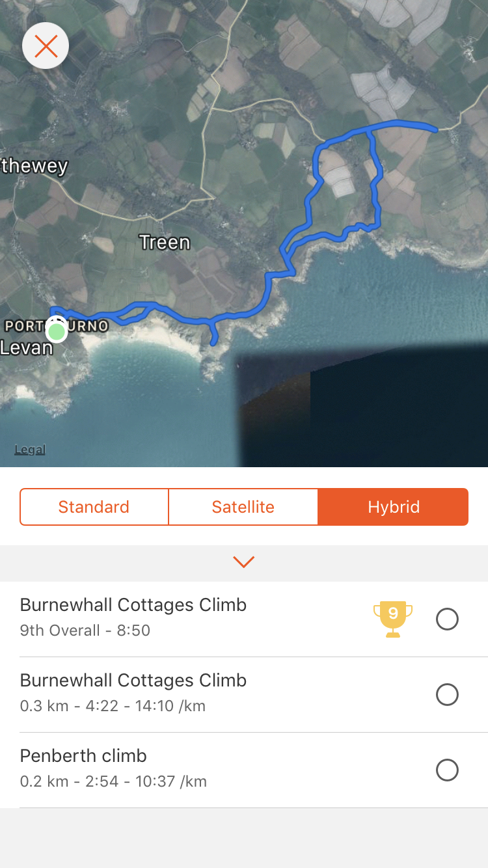This screenshot has width=488, height=868.
Task: Select radio for 0.3 km Burnewhall Cottages Climb
Action: point(447,694)
